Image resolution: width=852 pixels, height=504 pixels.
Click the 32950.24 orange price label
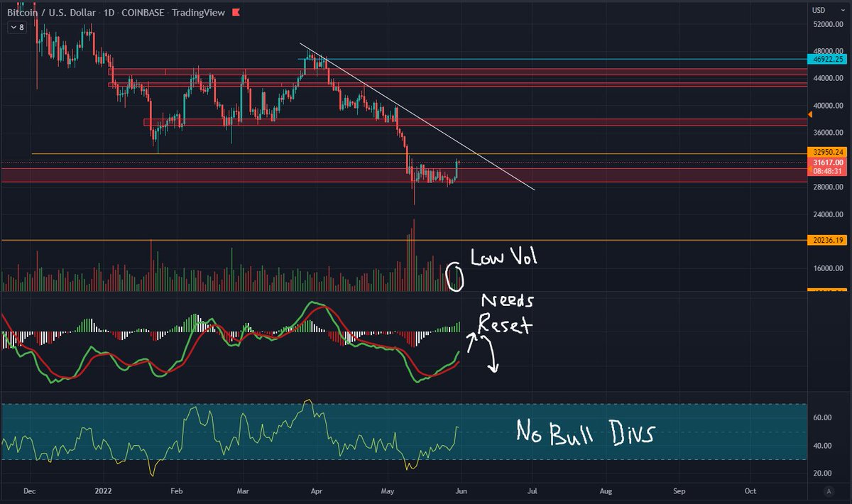coord(826,152)
